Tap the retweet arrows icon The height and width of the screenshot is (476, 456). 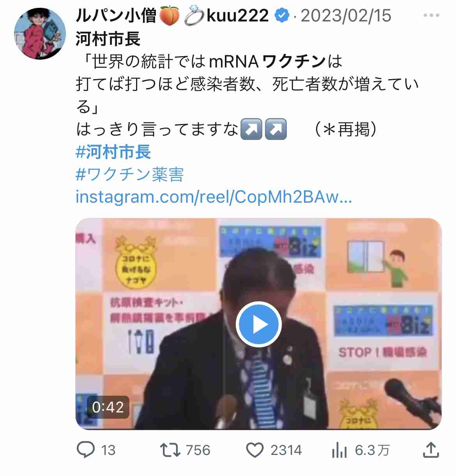click(x=170, y=450)
